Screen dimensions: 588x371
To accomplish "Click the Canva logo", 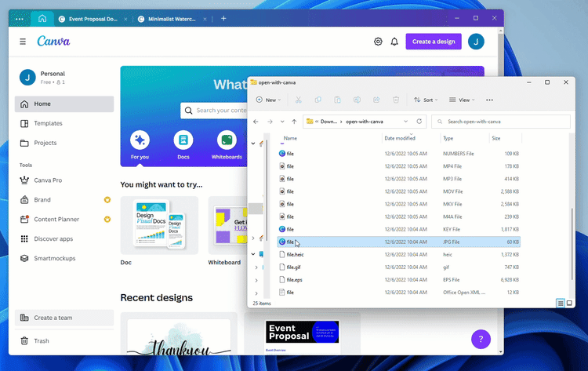I will (53, 42).
